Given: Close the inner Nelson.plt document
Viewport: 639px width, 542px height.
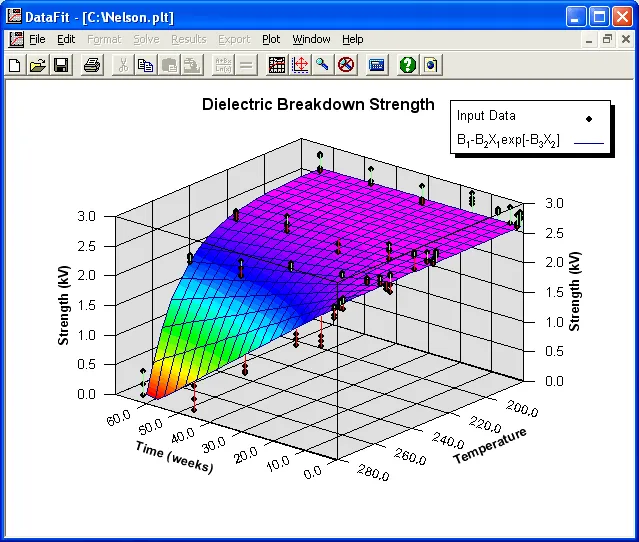Looking at the screenshot, I should pyautogui.click(x=626, y=40).
